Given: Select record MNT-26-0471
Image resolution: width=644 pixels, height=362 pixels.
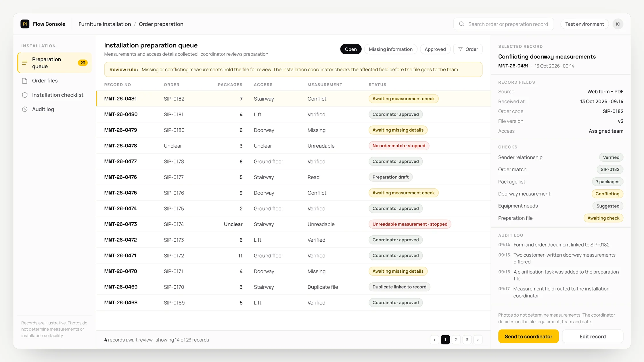Looking at the screenshot, I should point(293,256).
